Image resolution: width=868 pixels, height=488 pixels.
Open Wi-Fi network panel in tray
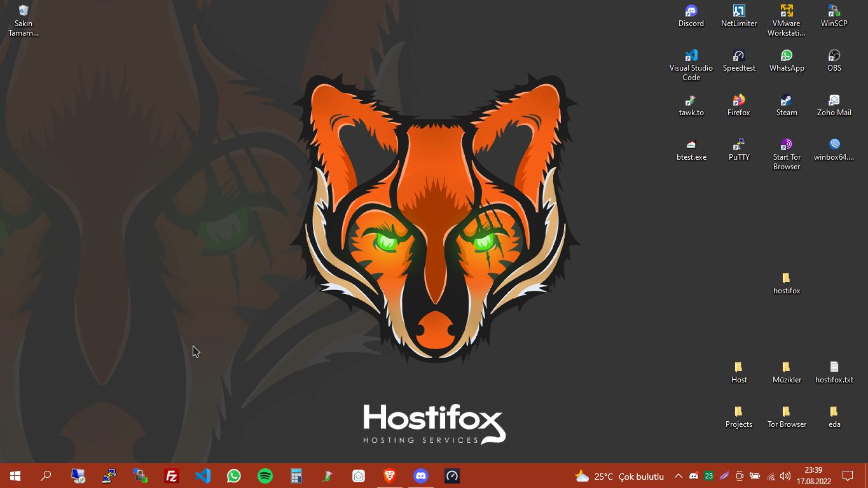[x=771, y=476]
